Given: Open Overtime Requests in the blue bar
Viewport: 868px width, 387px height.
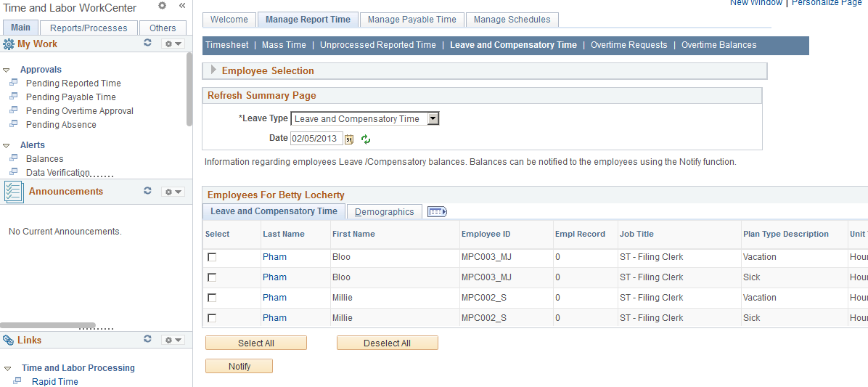Looking at the screenshot, I should pyautogui.click(x=629, y=45).
